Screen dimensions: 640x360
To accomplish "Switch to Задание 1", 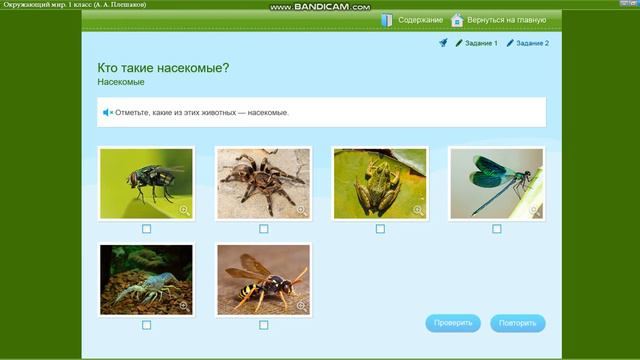I will pyautogui.click(x=481, y=43).
